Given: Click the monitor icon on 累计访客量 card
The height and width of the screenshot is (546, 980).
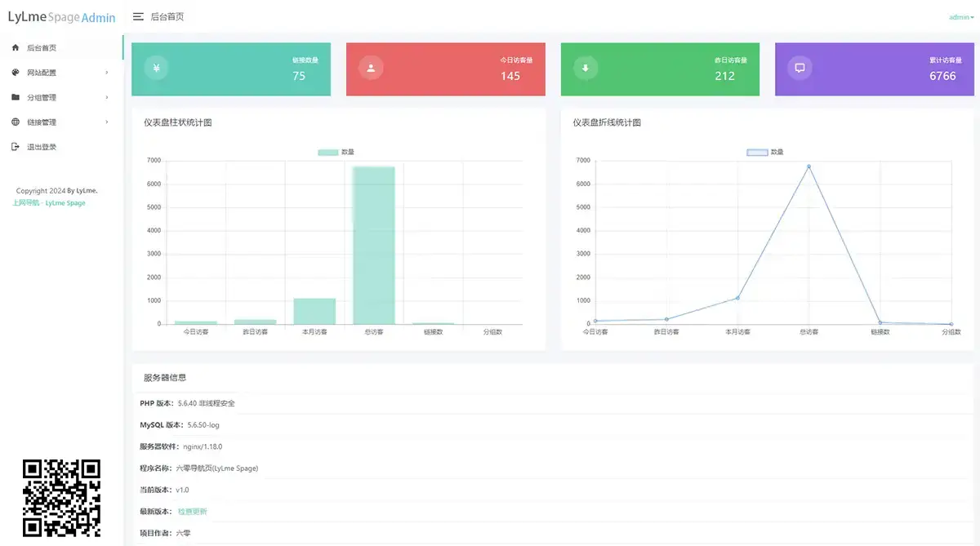Looking at the screenshot, I should 800,69.
